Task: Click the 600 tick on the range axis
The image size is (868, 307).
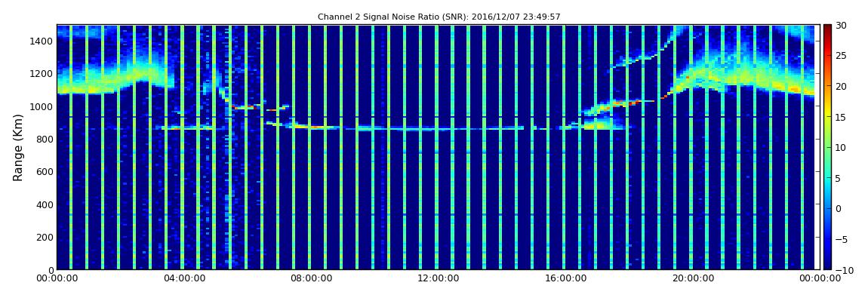Action: pos(45,172)
